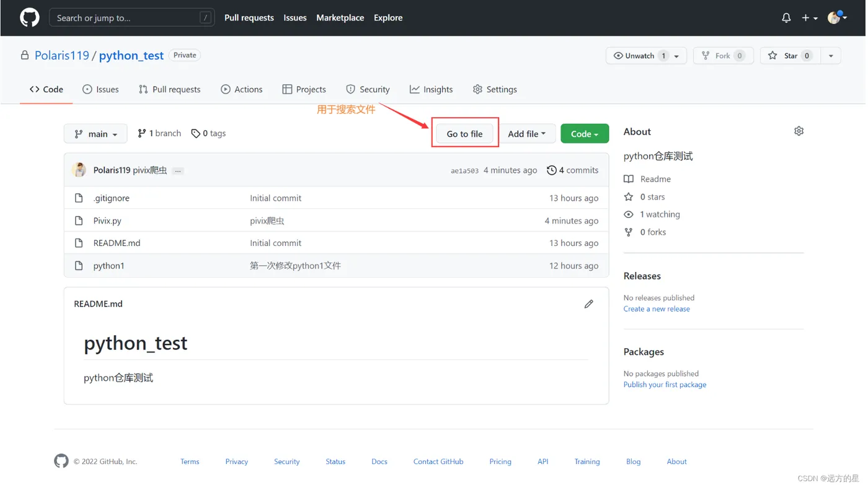
Task: Click the footer GitHub logo
Action: click(x=61, y=461)
